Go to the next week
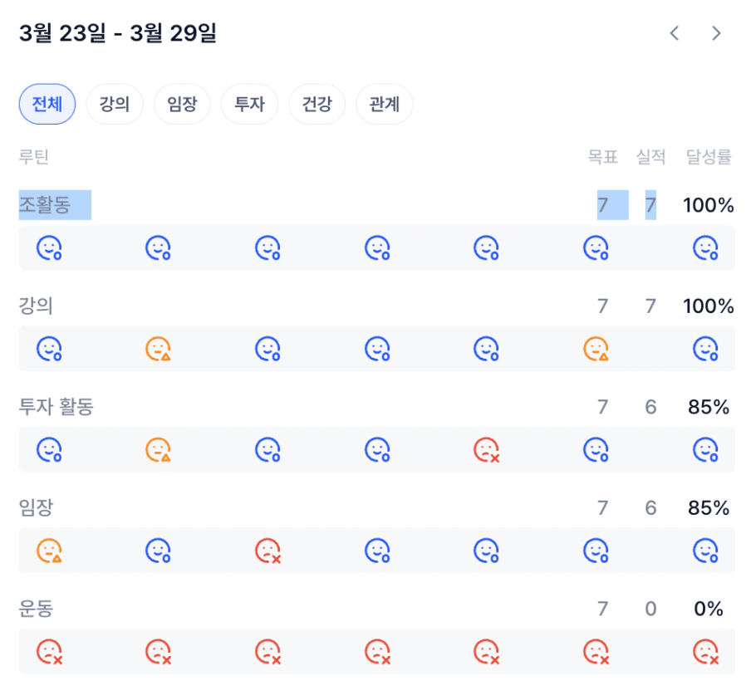Image resolution: width=751 pixels, height=700 pixels. point(716,33)
